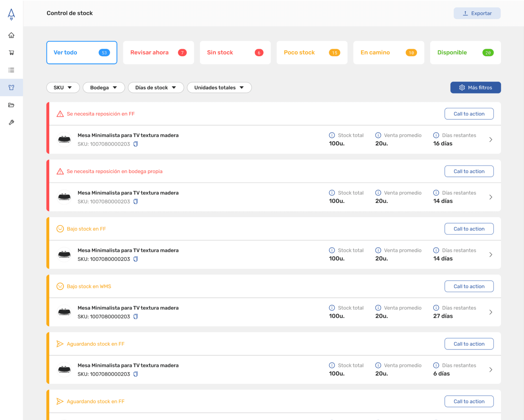The image size is (524, 420).
Task: Click the '20' count badge on Disponible
Action: [x=488, y=53]
